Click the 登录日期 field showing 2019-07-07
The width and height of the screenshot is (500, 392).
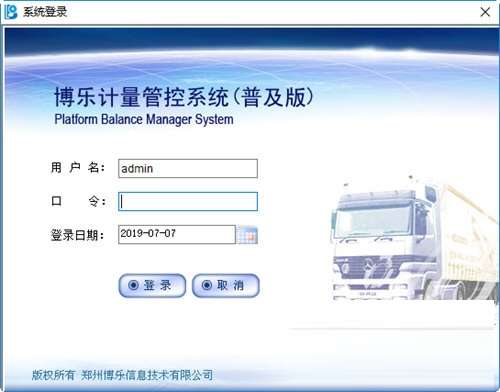click(177, 234)
